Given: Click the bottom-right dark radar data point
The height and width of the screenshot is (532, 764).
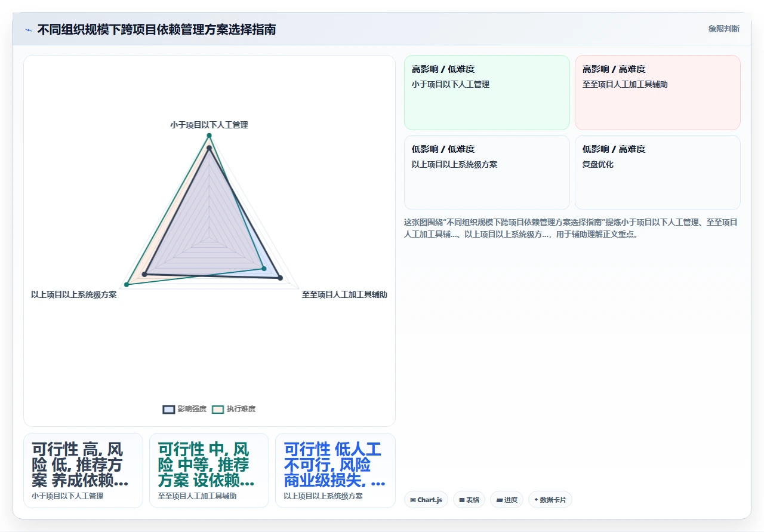Looking at the screenshot, I should [x=280, y=278].
